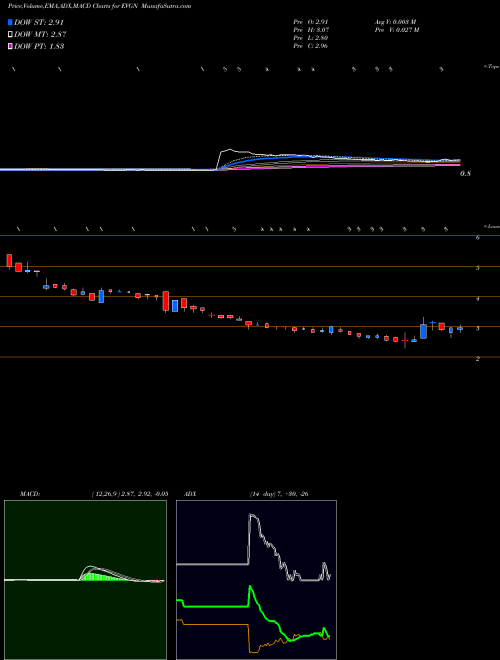Click the price axis label 5
Image resolution: width=500 pixels, height=660 pixels.
point(478,268)
